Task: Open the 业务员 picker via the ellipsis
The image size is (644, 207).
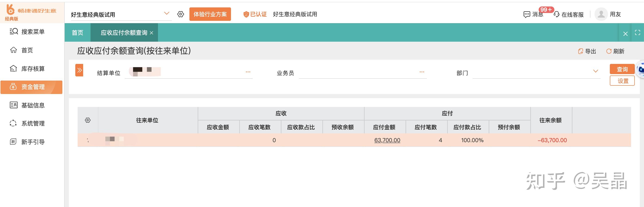Action: point(422,72)
